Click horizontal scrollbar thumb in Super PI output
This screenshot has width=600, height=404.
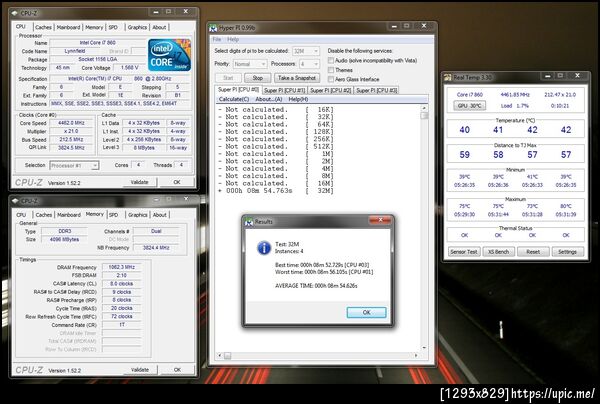point(227,356)
